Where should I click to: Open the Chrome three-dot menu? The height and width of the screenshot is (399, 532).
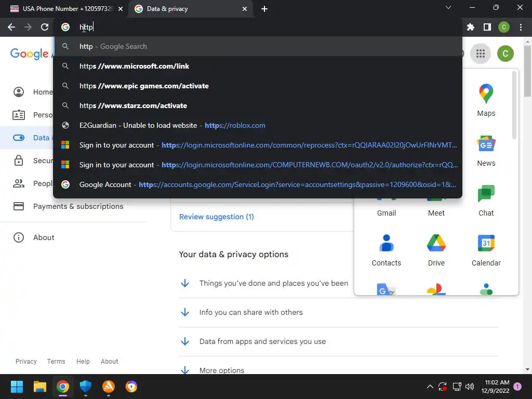[521, 27]
